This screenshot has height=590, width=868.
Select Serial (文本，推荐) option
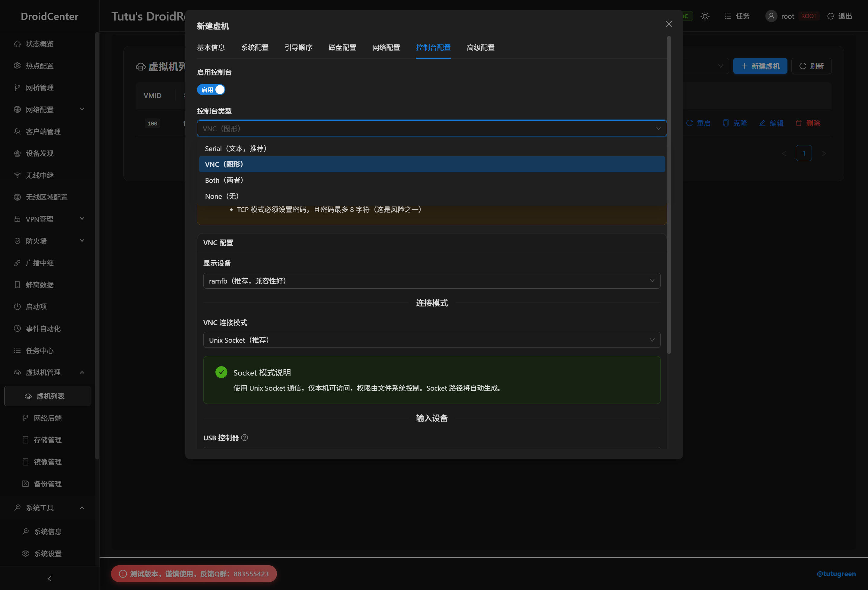236,149
